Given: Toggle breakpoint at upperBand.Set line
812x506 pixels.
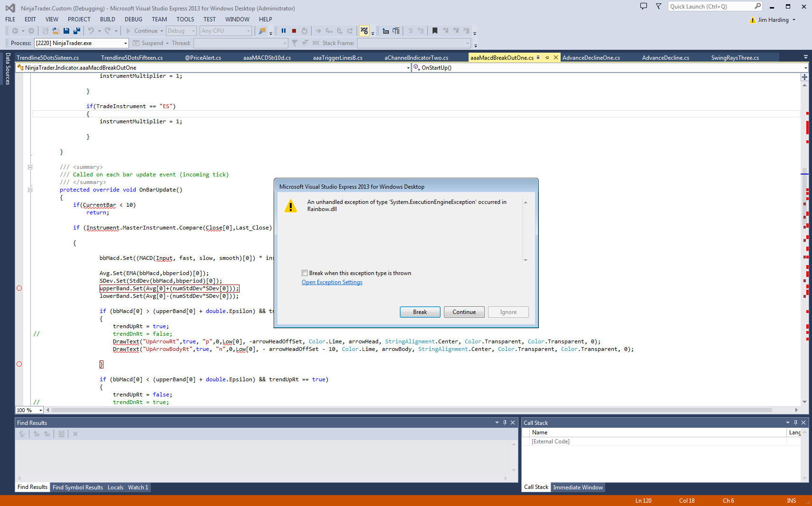Looking at the screenshot, I should click(19, 288).
